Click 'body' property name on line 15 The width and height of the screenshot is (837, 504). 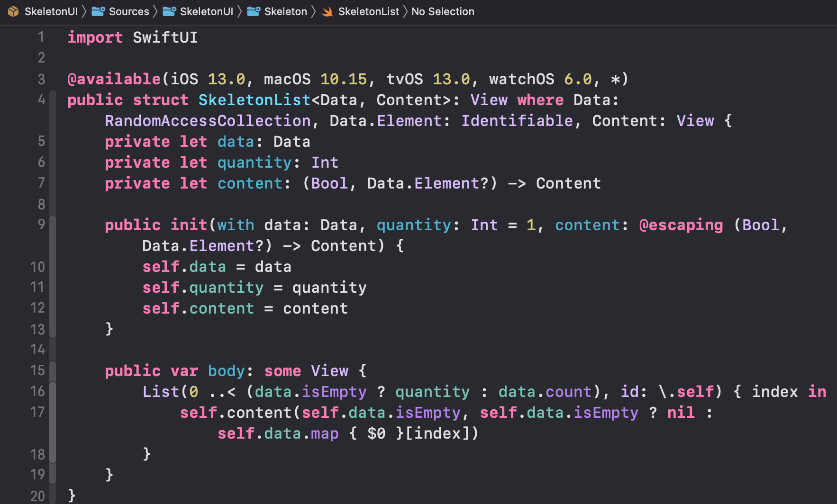click(226, 371)
